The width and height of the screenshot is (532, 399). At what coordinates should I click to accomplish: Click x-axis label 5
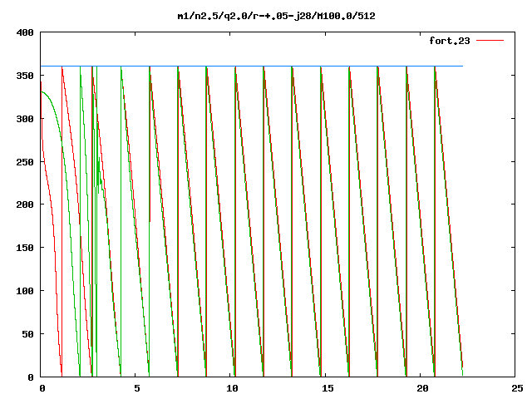pos(137,388)
